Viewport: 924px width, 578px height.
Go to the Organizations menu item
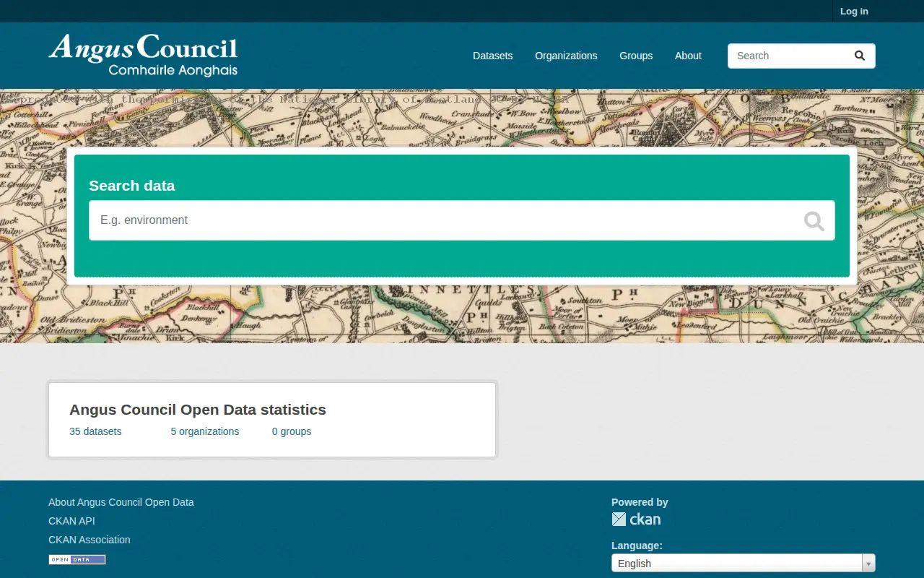coord(566,56)
